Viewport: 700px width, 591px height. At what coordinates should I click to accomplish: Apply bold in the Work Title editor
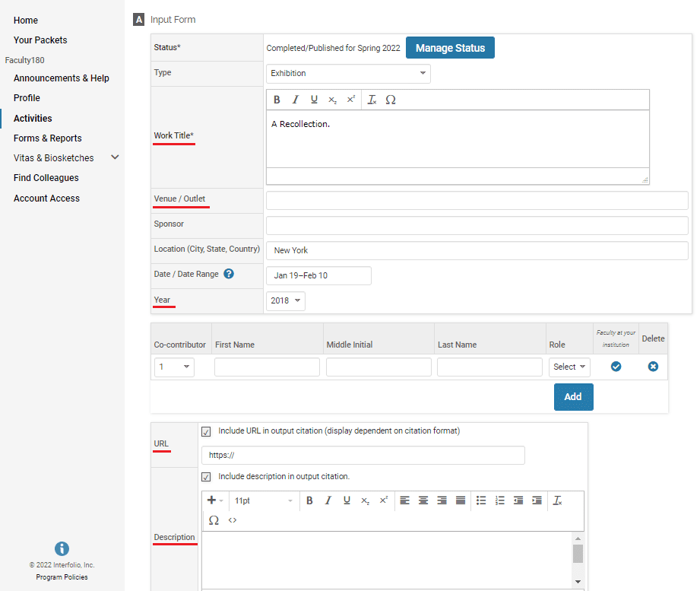tap(277, 100)
